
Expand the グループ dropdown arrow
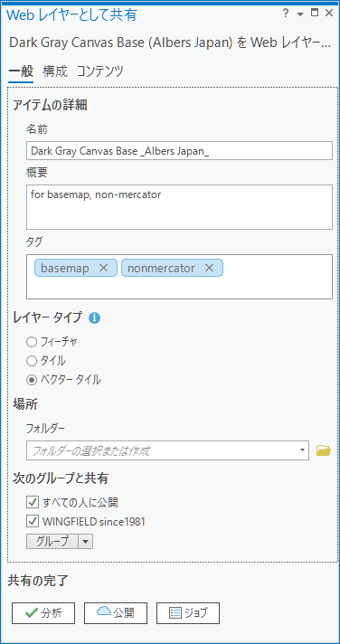tap(85, 541)
